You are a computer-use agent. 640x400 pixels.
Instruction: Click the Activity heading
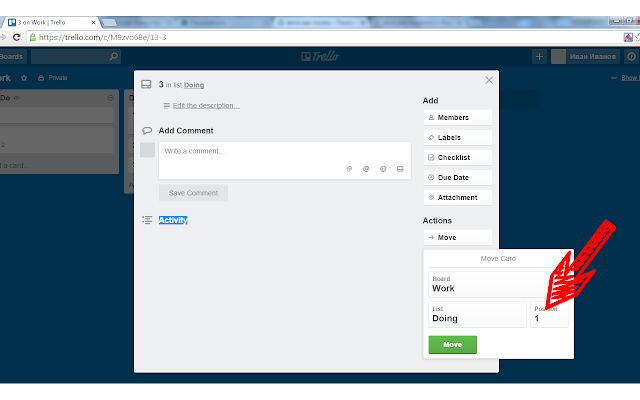[x=173, y=220]
